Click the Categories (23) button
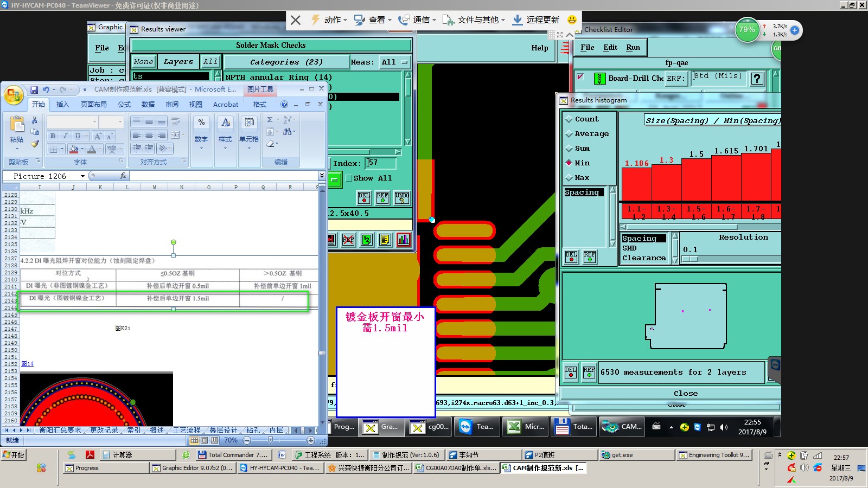 tap(286, 62)
